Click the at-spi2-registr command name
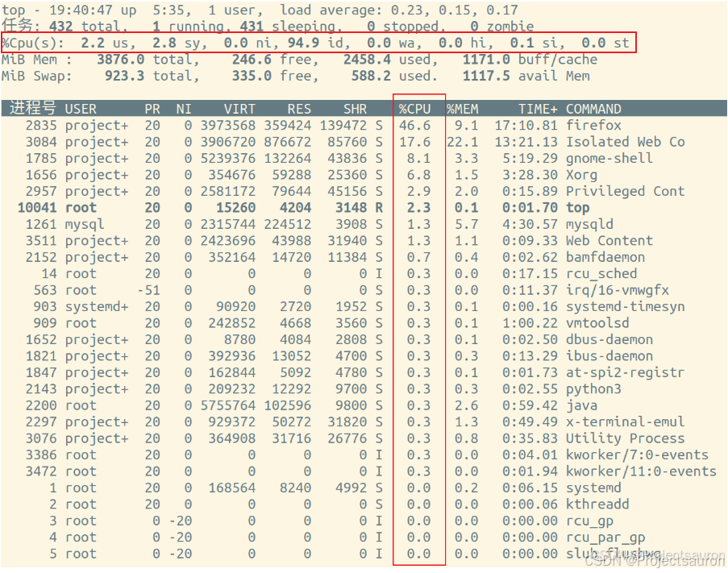 (x=626, y=372)
